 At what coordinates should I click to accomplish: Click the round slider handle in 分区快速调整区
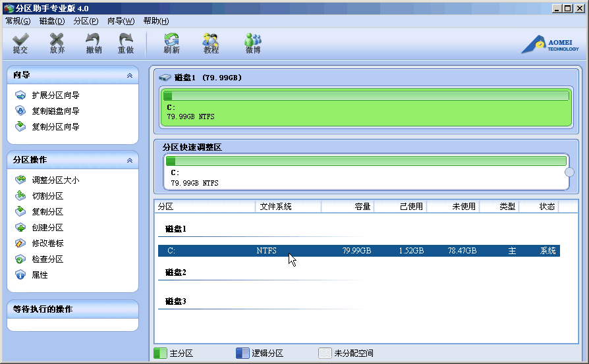pos(569,172)
